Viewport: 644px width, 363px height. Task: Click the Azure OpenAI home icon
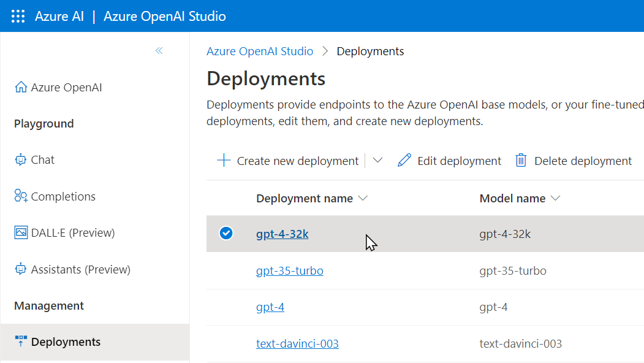pyautogui.click(x=21, y=87)
